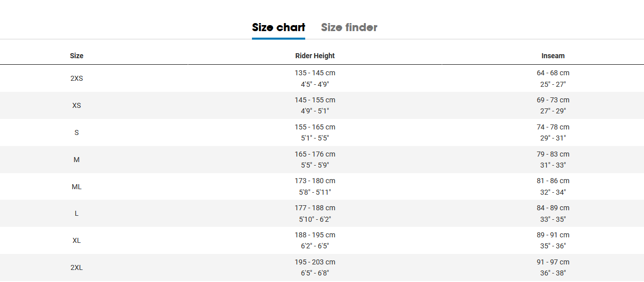This screenshot has width=644, height=282.
Task: Select the Size chart tab
Action: (279, 28)
